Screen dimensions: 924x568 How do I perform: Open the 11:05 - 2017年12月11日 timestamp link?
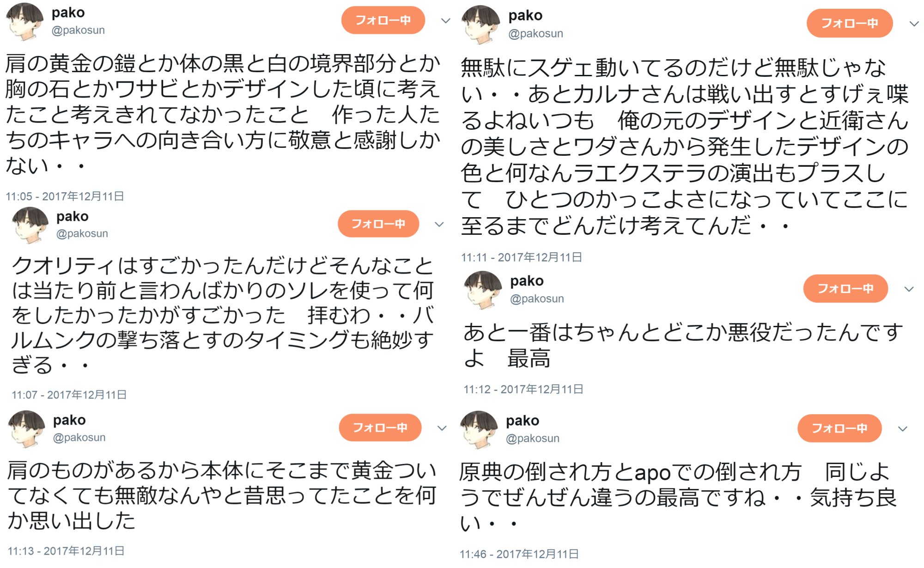65,196
